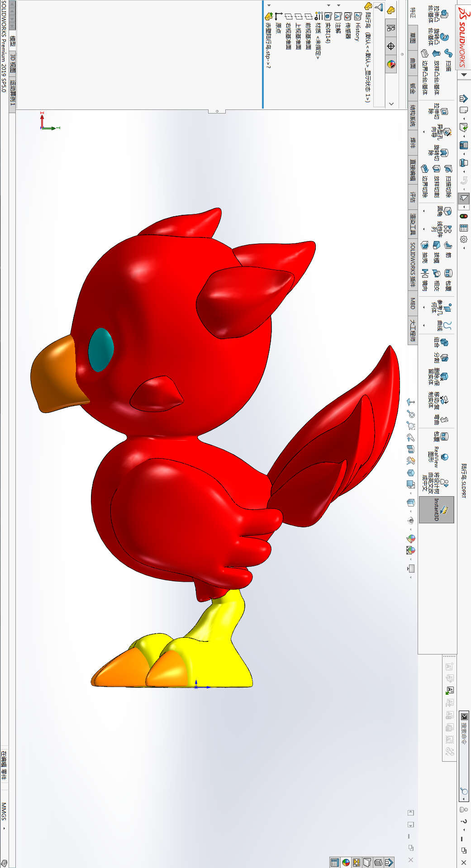
Task: Expand the dropdown under 参考几何体
Action: (424, 308)
